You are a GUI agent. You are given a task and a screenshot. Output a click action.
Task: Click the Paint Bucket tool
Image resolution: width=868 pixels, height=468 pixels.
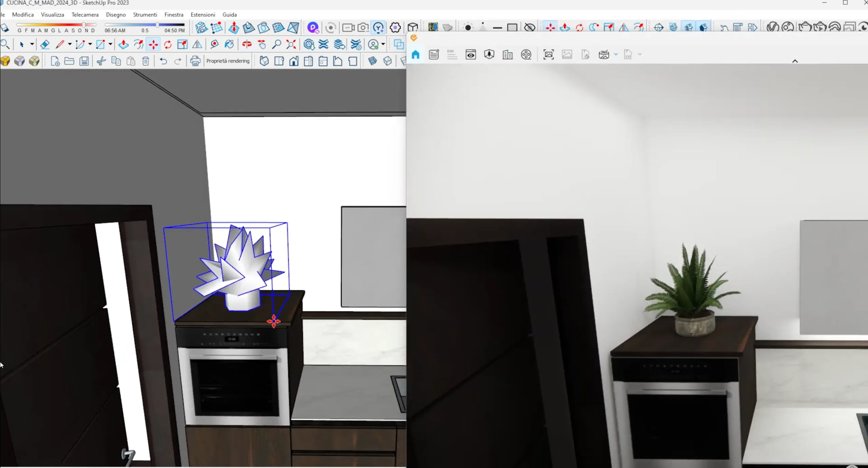pos(229,44)
